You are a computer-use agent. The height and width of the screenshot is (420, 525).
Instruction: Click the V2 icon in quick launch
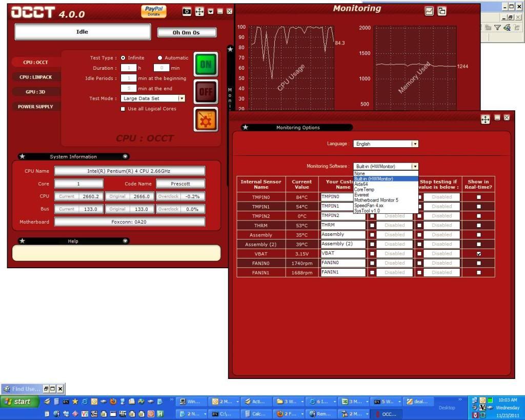85,414
